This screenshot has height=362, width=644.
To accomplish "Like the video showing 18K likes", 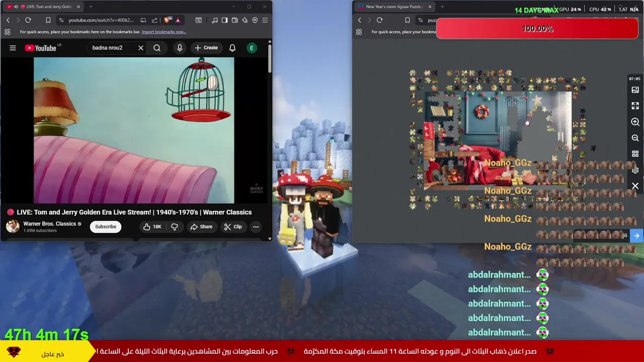I will point(152,227).
